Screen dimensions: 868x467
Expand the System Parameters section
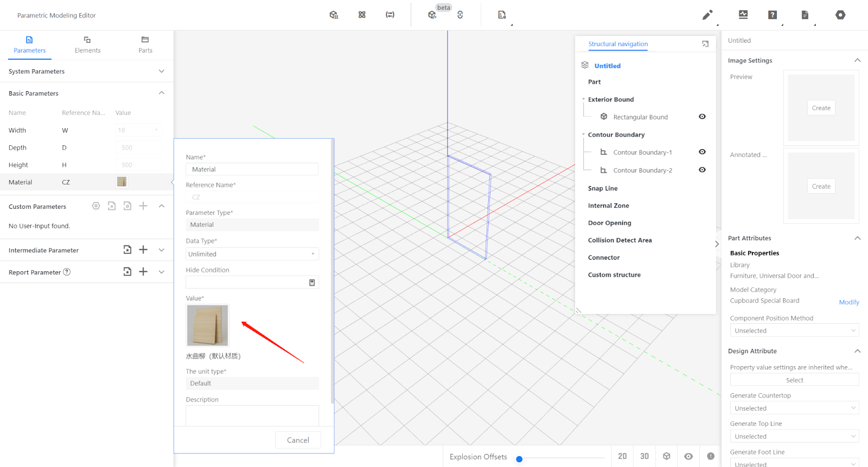pos(161,71)
